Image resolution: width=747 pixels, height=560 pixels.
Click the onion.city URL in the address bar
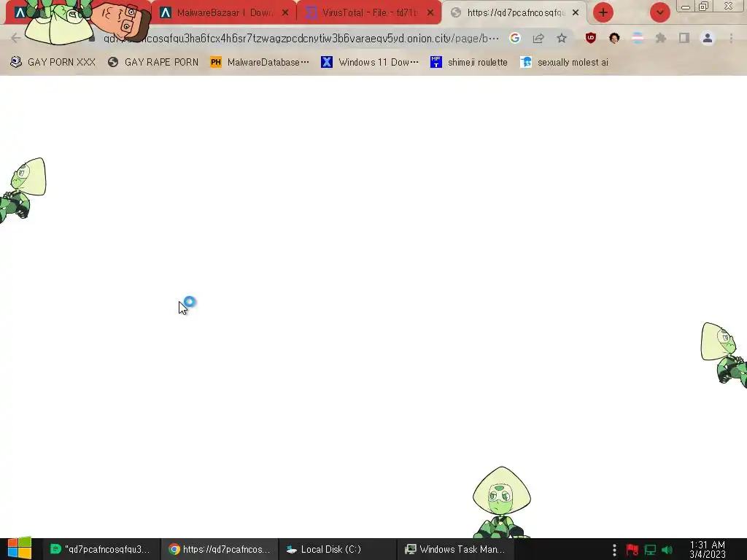click(x=301, y=38)
